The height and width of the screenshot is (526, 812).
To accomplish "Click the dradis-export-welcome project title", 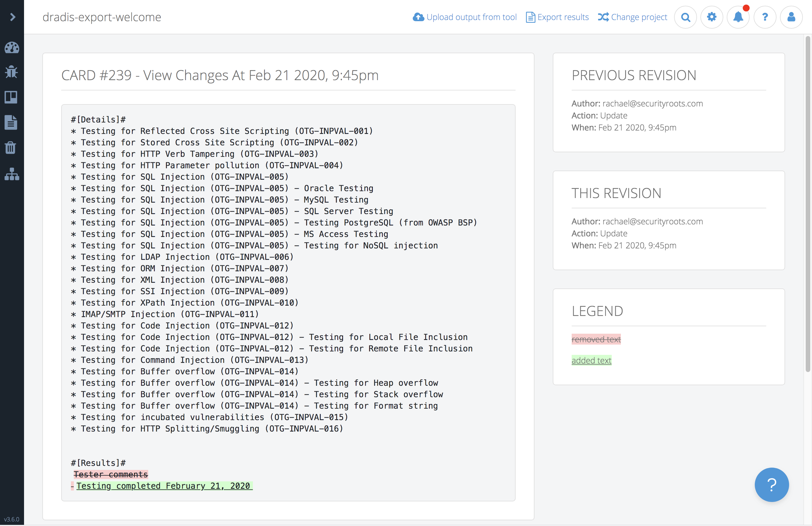I will (x=102, y=17).
